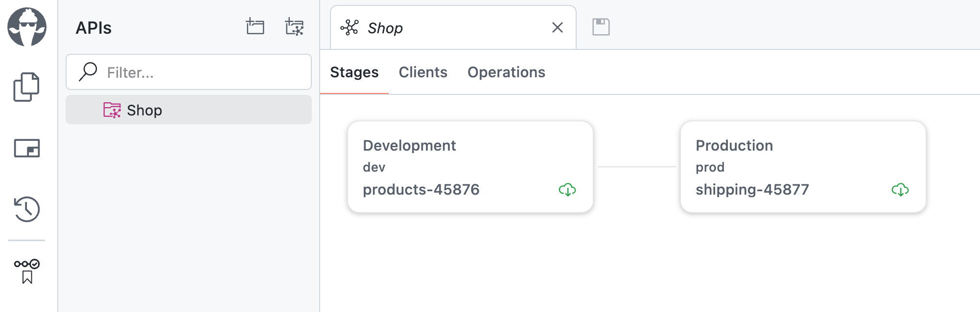
Task: Open the documents copy icon in sidebar
Action: point(26,87)
